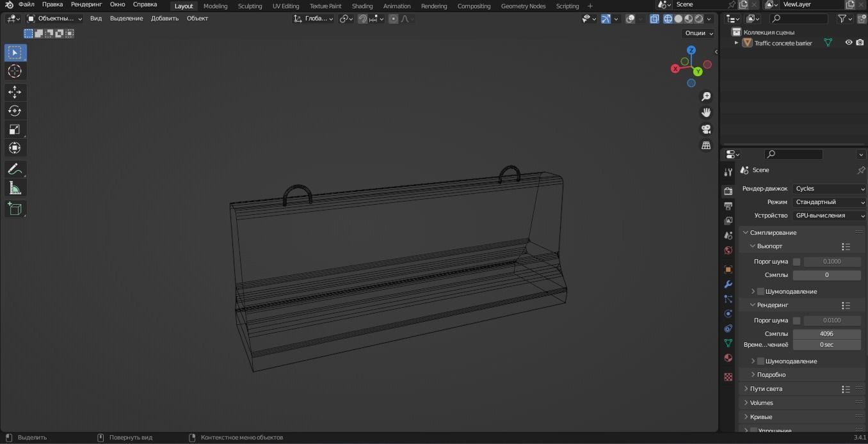Image resolution: width=868 pixels, height=444 pixels.
Task: Toggle X-ray display in viewport header
Action: pyautogui.click(x=654, y=19)
